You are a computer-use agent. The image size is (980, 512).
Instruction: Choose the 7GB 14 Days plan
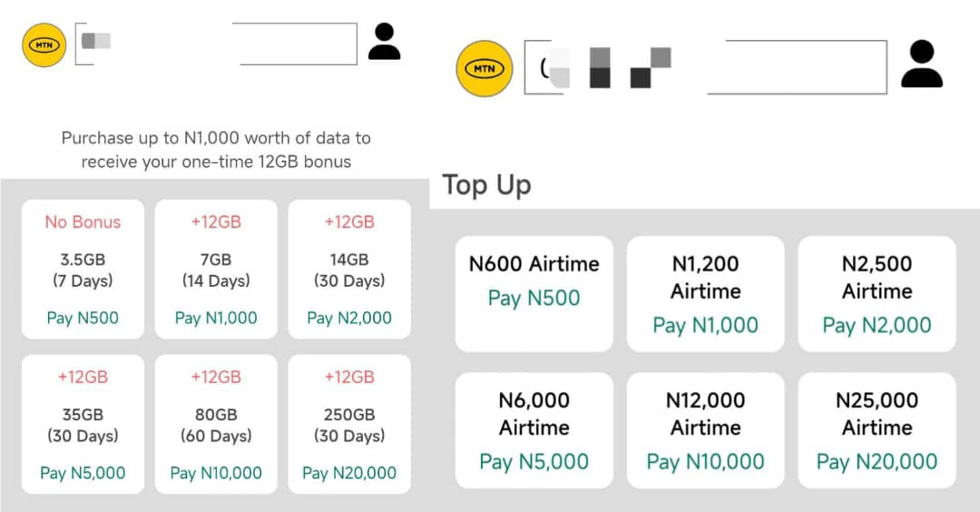tap(216, 270)
